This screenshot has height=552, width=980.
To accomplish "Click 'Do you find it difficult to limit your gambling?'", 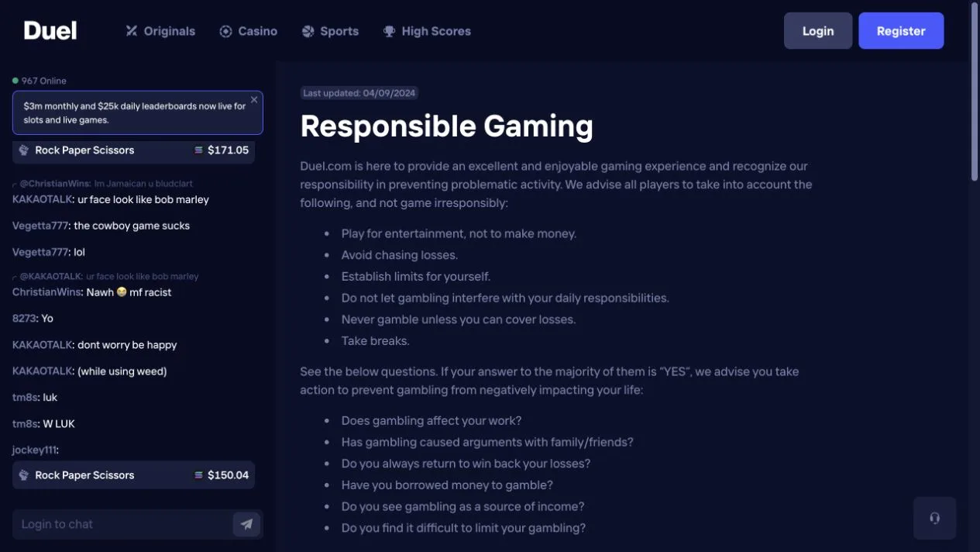I will pyautogui.click(x=463, y=528).
